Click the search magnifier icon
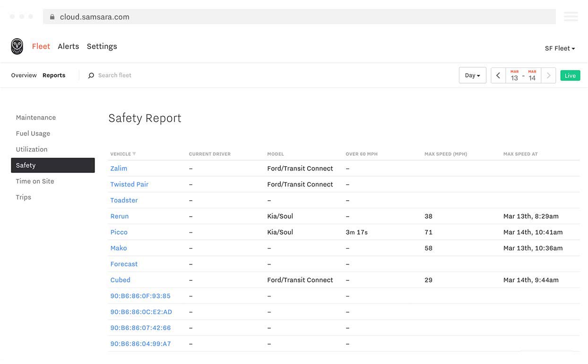588x364 pixels. coord(91,76)
